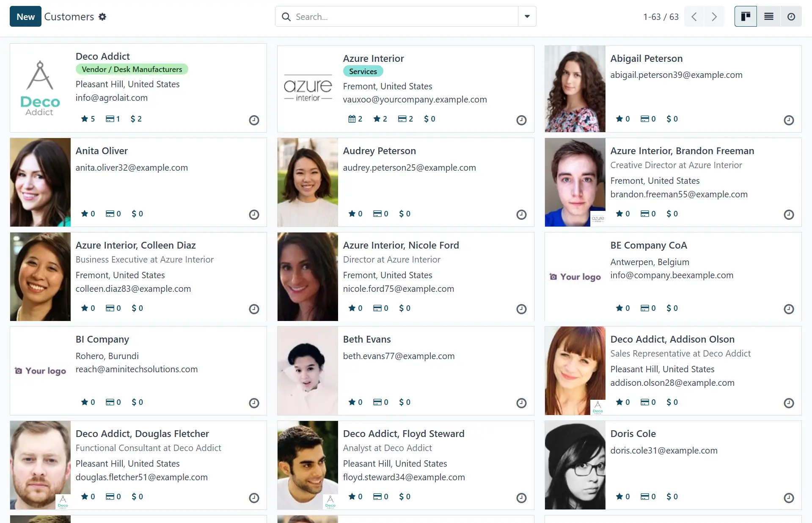Open the Beth Evans contact card
The height and width of the screenshot is (523, 812).
(x=367, y=340)
